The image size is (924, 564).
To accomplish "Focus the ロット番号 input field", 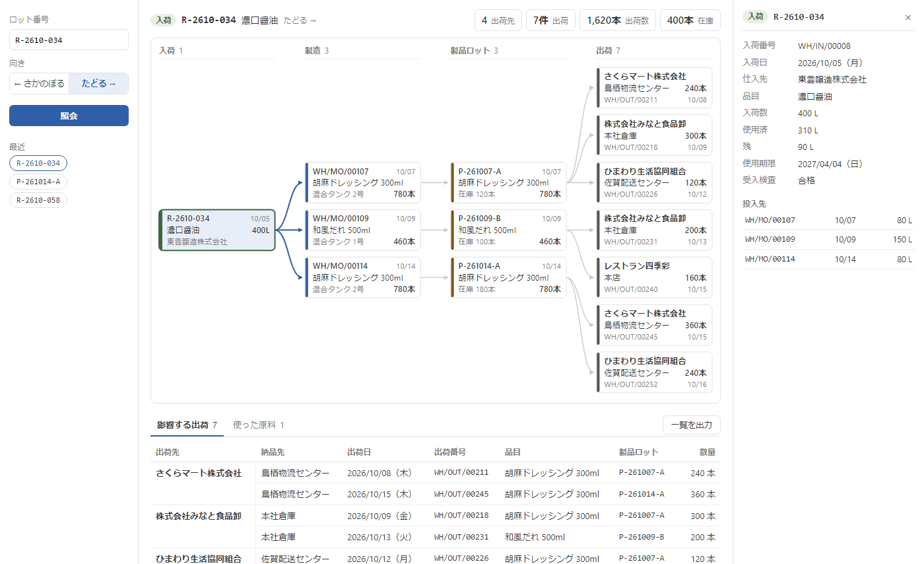I will [x=69, y=40].
